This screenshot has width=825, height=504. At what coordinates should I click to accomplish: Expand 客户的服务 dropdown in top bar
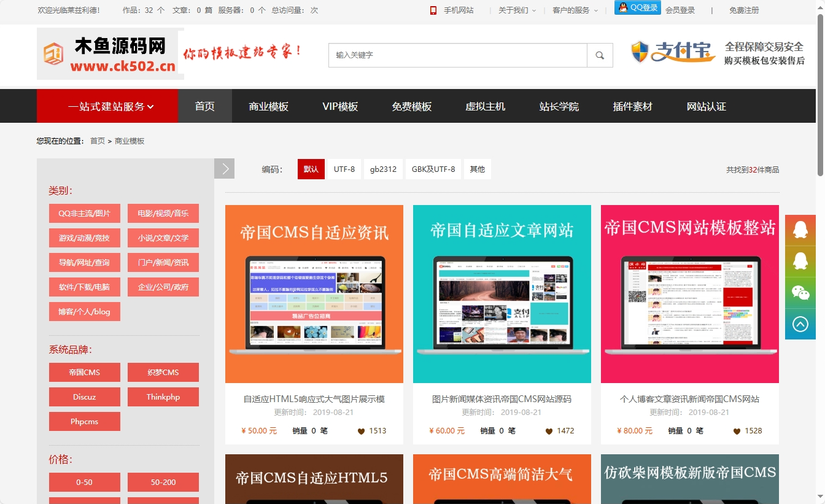(575, 10)
